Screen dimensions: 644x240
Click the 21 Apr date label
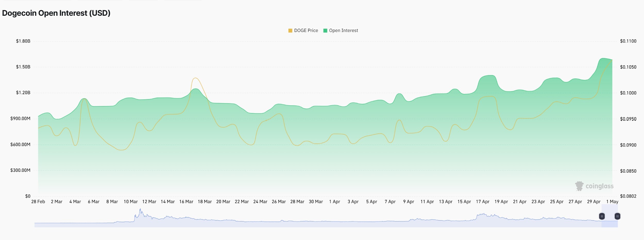click(x=520, y=202)
